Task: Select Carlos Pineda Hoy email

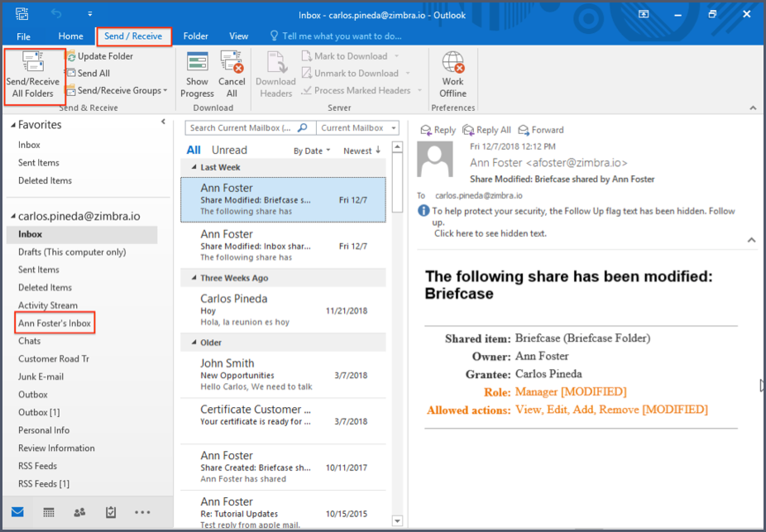Action: [x=284, y=310]
